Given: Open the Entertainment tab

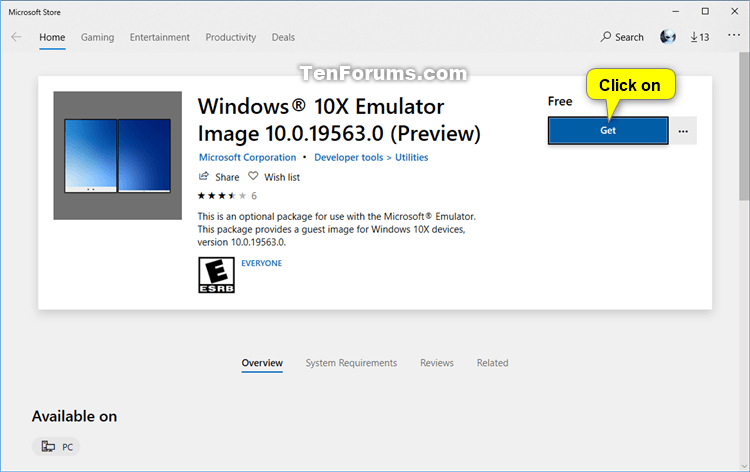Looking at the screenshot, I should (160, 37).
